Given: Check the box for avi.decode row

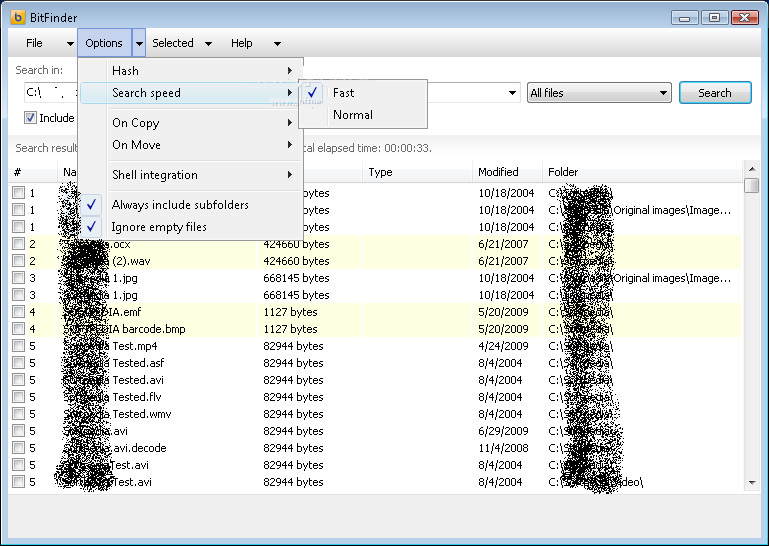Looking at the screenshot, I should [19, 448].
